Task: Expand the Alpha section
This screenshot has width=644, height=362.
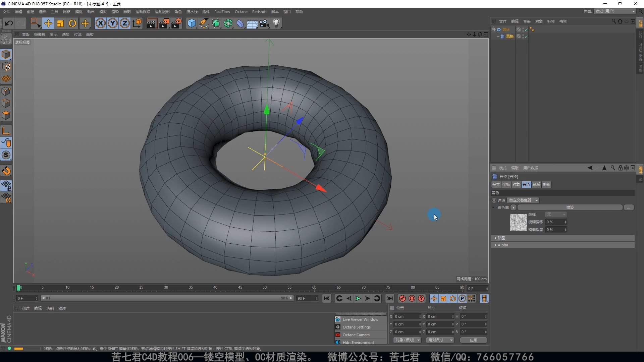Action: click(x=562, y=245)
